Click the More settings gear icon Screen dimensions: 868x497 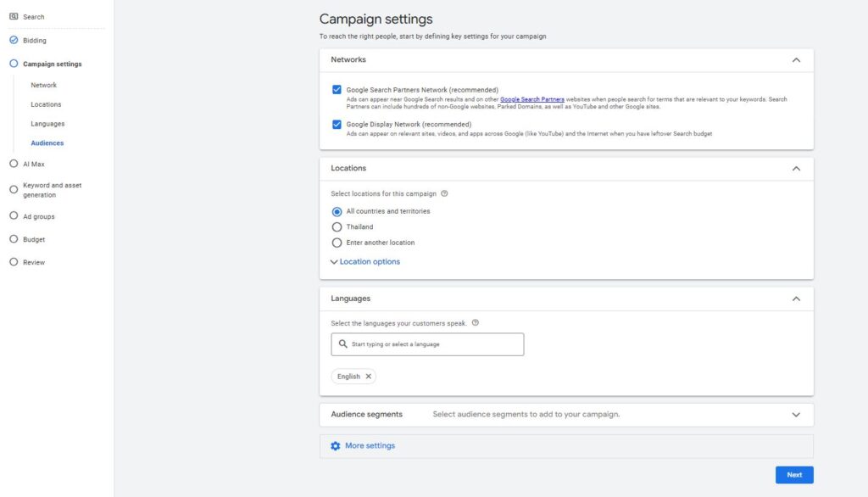[336, 446]
